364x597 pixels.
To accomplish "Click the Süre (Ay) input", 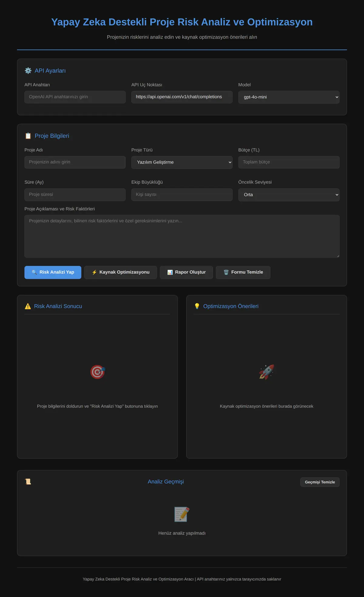I will click(75, 195).
